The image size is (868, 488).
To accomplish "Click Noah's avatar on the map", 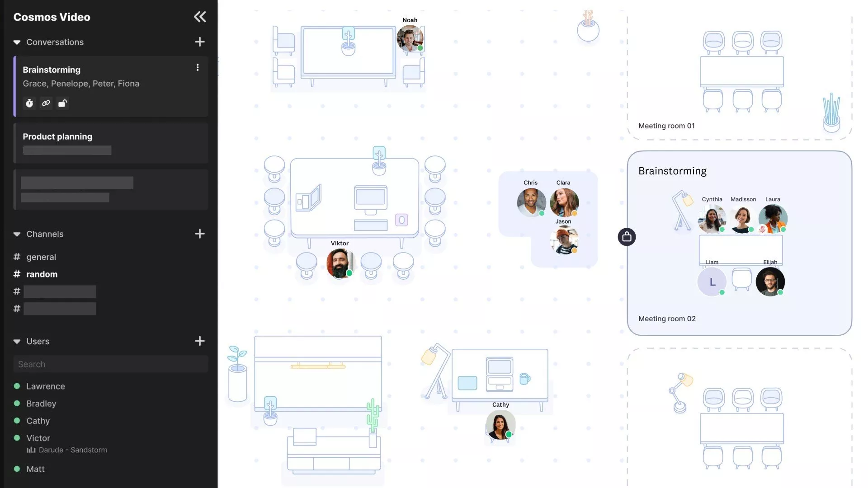I will pos(410,38).
